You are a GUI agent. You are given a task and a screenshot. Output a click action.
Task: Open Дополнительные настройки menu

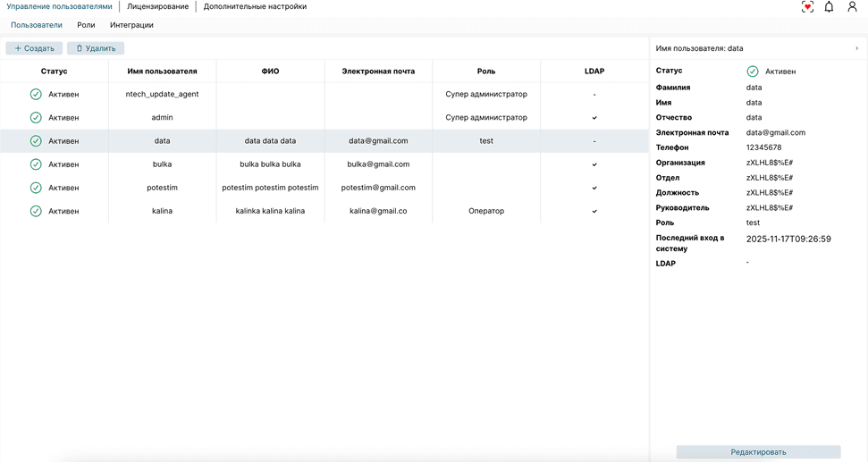[255, 7]
